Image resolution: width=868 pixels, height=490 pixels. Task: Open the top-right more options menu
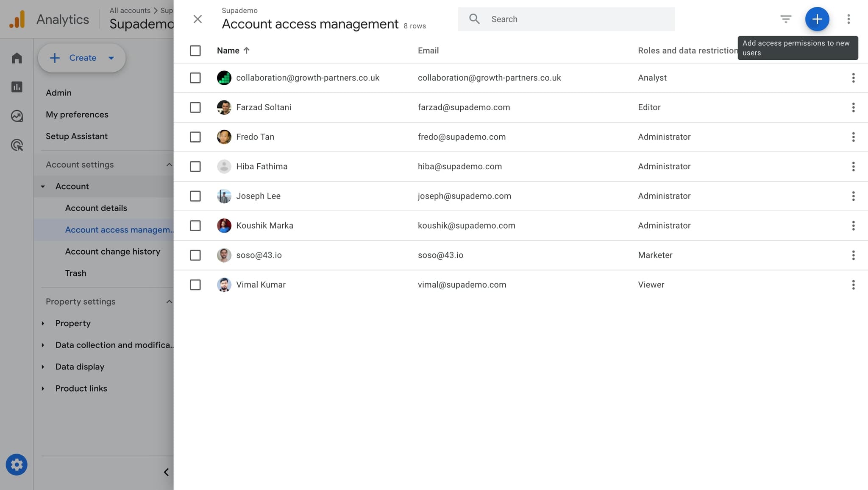click(848, 19)
